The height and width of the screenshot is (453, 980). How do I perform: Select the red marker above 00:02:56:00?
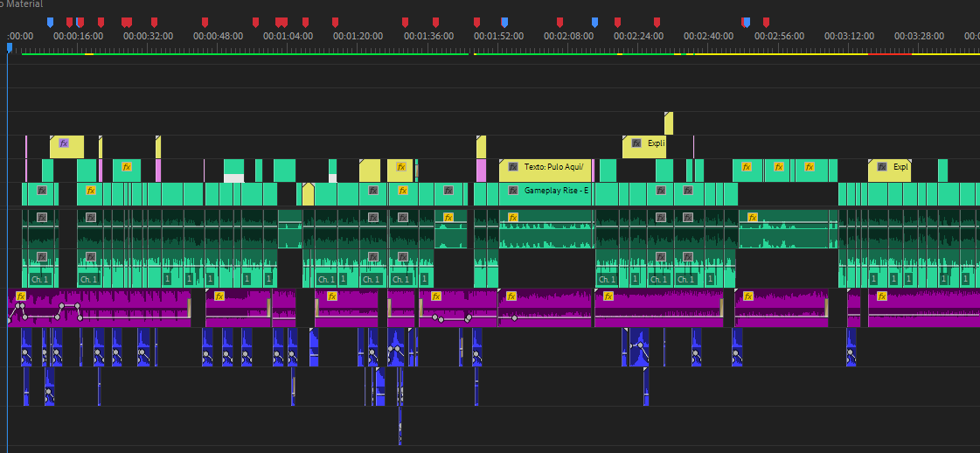click(766, 23)
